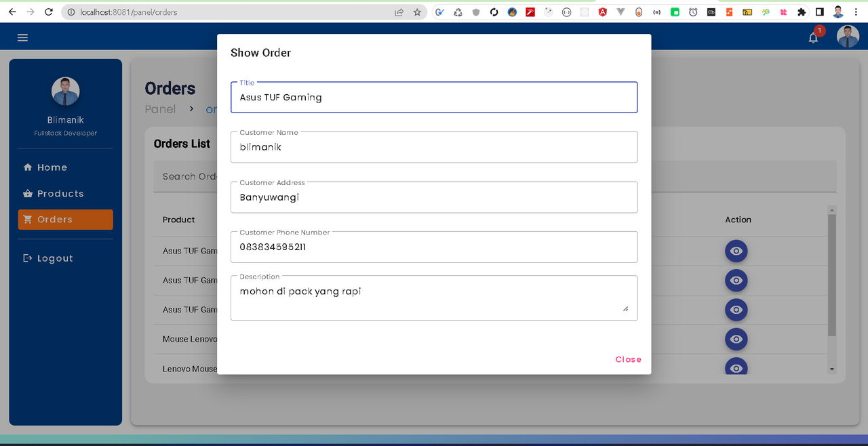The width and height of the screenshot is (868, 446).
Task: Click the Fullstack Developer subtitle
Action: coord(66,134)
